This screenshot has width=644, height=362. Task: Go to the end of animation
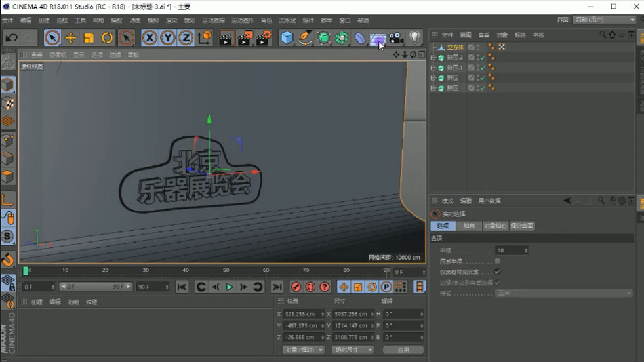tap(277, 287)
